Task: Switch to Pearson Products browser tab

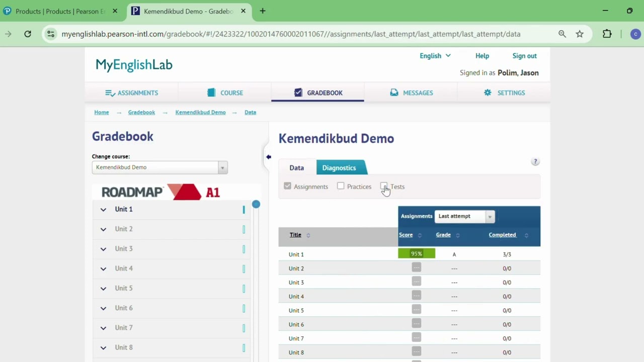Action: (61, 11)
